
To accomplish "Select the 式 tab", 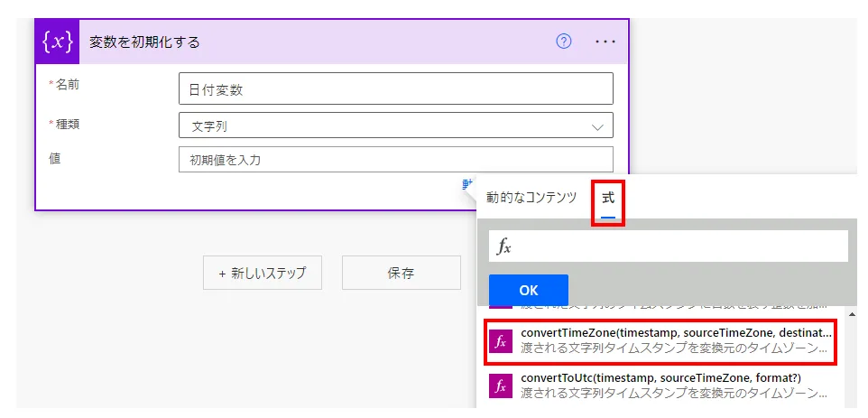I will pyautogui.click(x=608, y=197).
